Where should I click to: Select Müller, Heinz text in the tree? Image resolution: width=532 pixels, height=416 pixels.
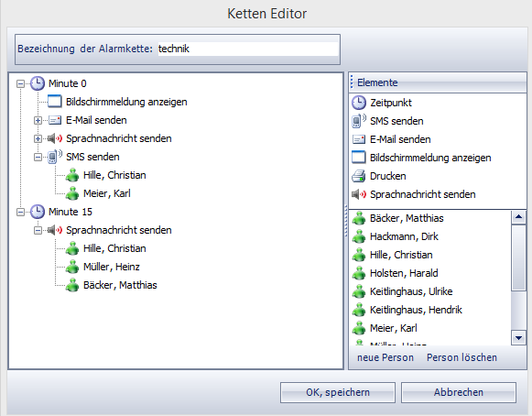(112, 267)
